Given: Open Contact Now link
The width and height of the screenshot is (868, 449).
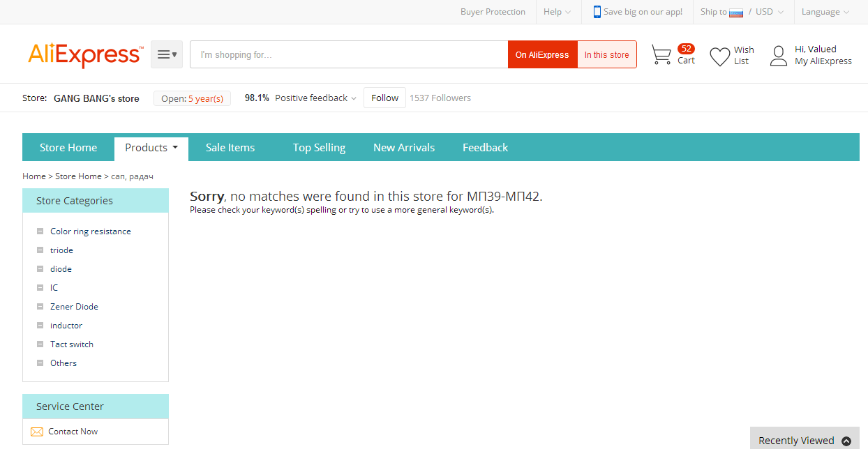Looking at the screenshot, I should 73,432.
